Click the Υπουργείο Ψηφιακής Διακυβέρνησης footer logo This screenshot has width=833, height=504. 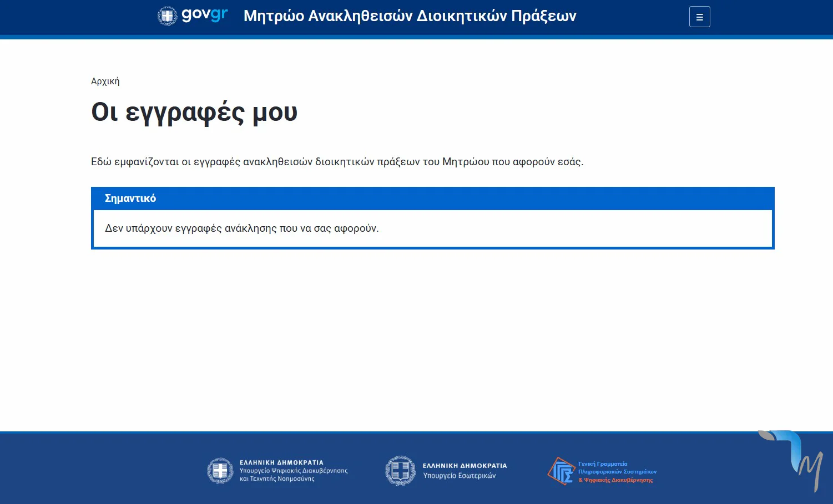click(x=277, y=471)
